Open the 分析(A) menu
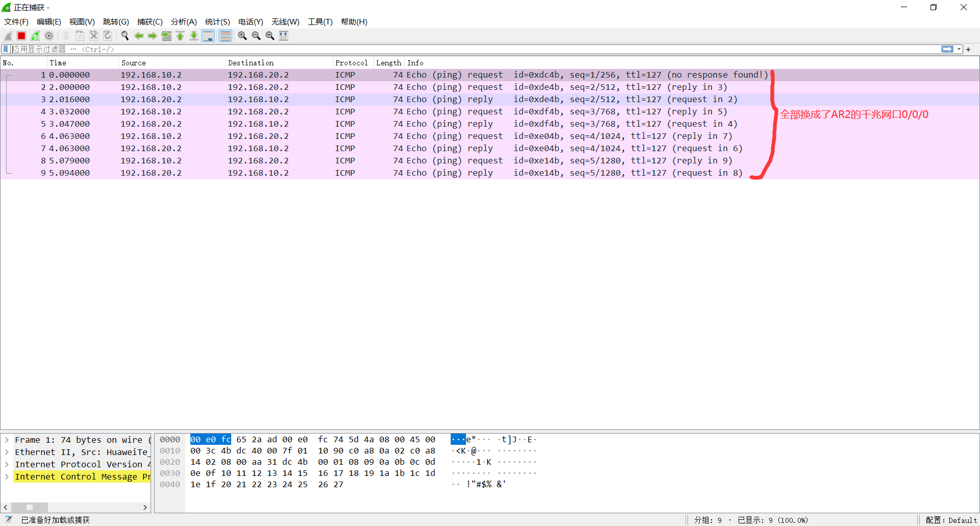 point(184,21)
